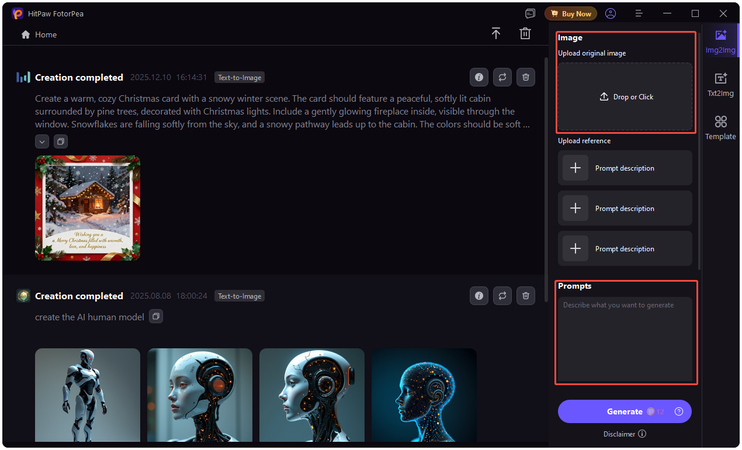Click the HitPaw FotorPea app logo
This screenshot has height=450, width=742.
pos(18,14)
